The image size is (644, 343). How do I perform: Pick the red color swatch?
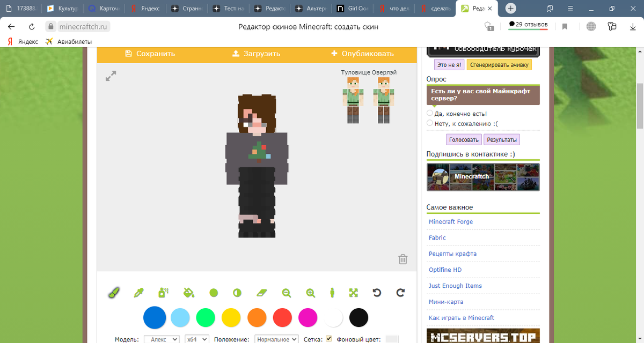pyautogui.click(x=282, y=318)
